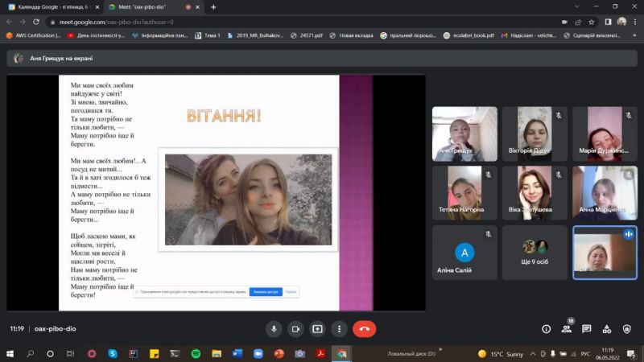The width and height of the screenshot is (644, 362).
Task: Open AWS Certification bookmark
Action: [34, 35]
